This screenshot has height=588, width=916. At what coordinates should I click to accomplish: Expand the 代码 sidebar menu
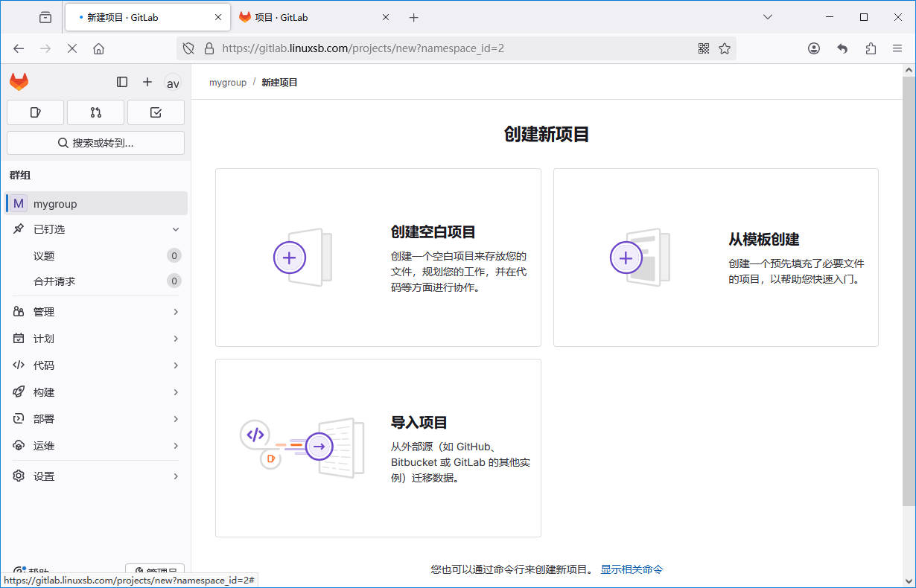point(96,365)
